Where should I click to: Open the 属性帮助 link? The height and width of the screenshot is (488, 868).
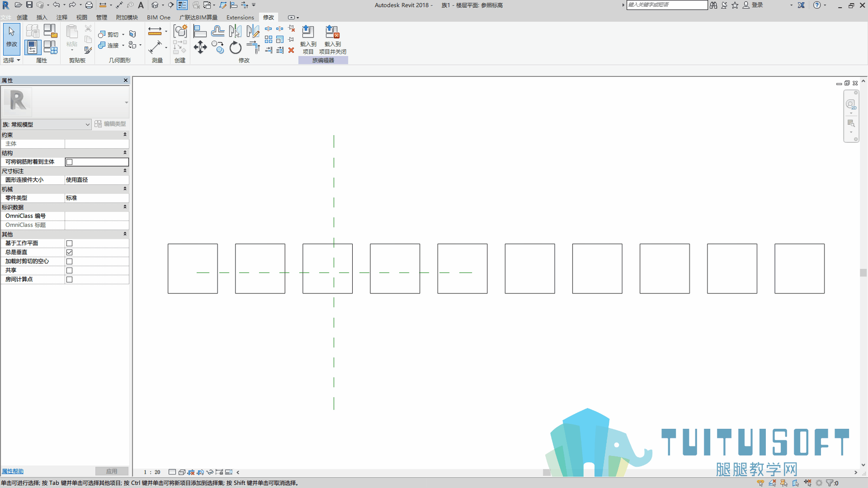click(x=13, y=471)
